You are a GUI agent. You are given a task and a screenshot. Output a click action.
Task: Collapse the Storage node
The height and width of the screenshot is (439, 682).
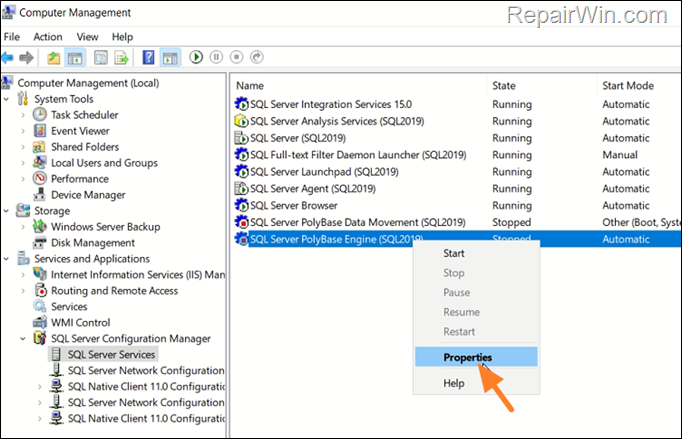[x=7, y=211]
